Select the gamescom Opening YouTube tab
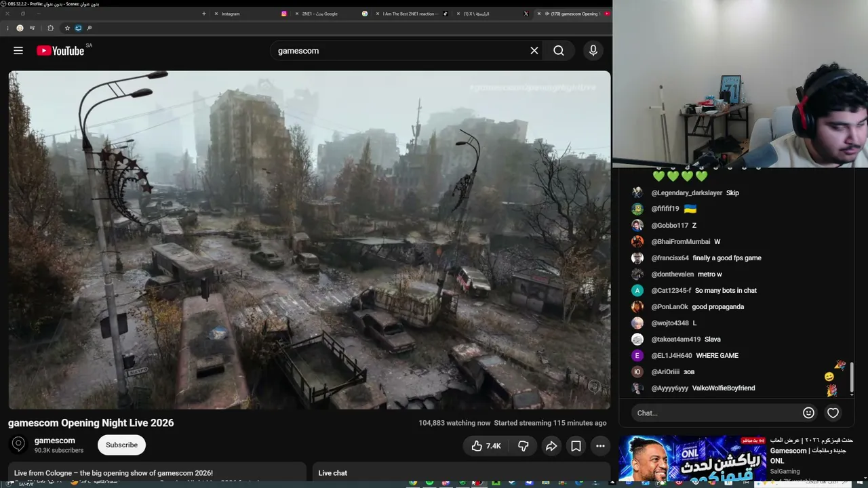Image resolution: width=868 pixels, height=488 pixels. point(574,14)
